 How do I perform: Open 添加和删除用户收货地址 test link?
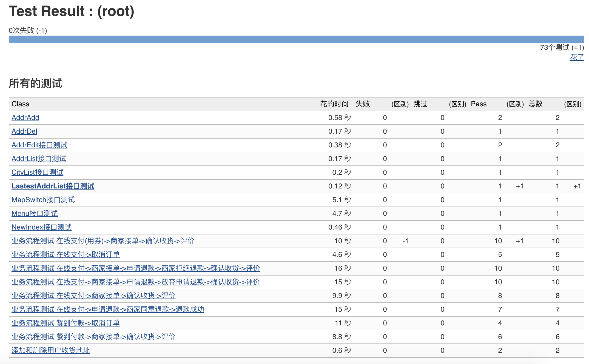[x=50, y=350]
